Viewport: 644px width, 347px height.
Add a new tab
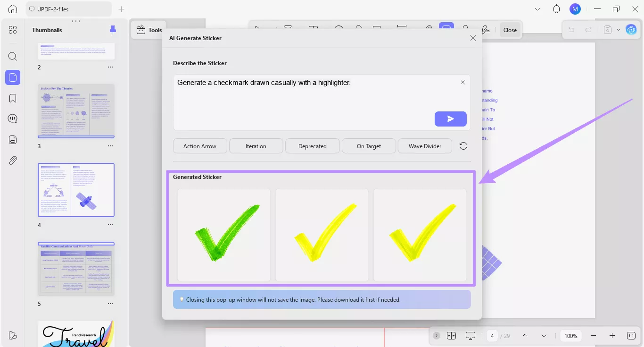click(x=121, y=9)
